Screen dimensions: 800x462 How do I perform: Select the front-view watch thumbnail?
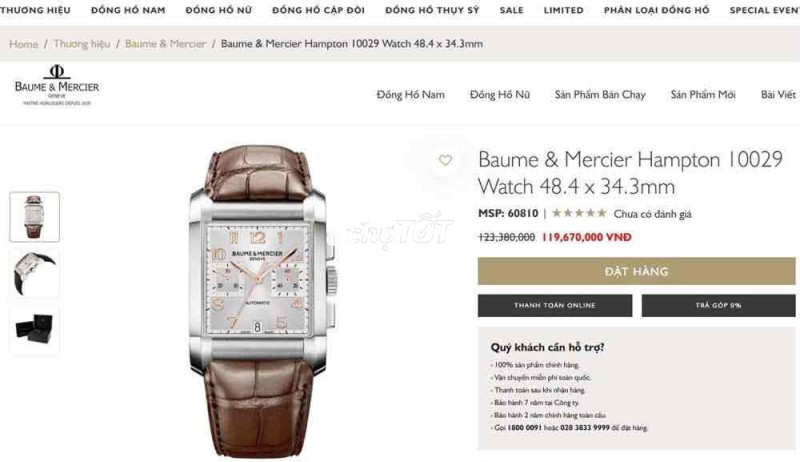point(34,217)
